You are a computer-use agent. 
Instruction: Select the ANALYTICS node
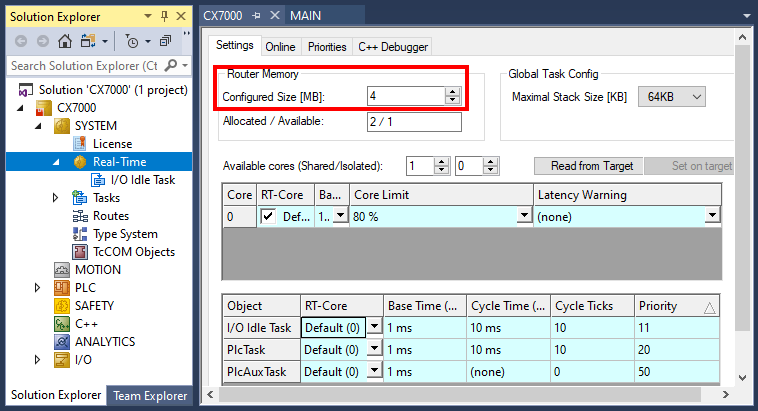pyautogui.click(x=105, y=342)
